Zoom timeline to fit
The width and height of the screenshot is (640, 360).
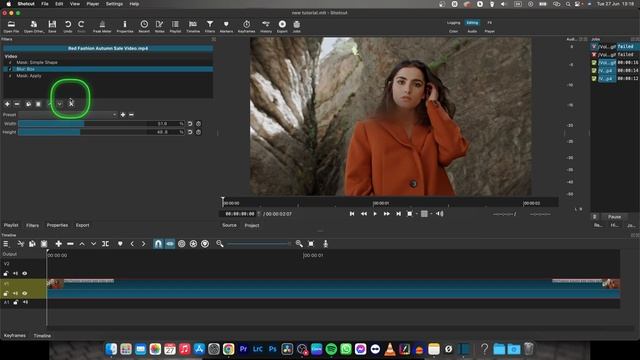tap(311, 244)
